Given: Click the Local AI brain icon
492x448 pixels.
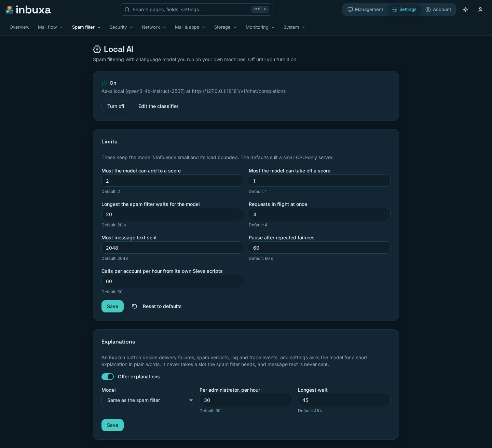Looking at the screenshot, I should pyautogui.click(x=97, y=49).
